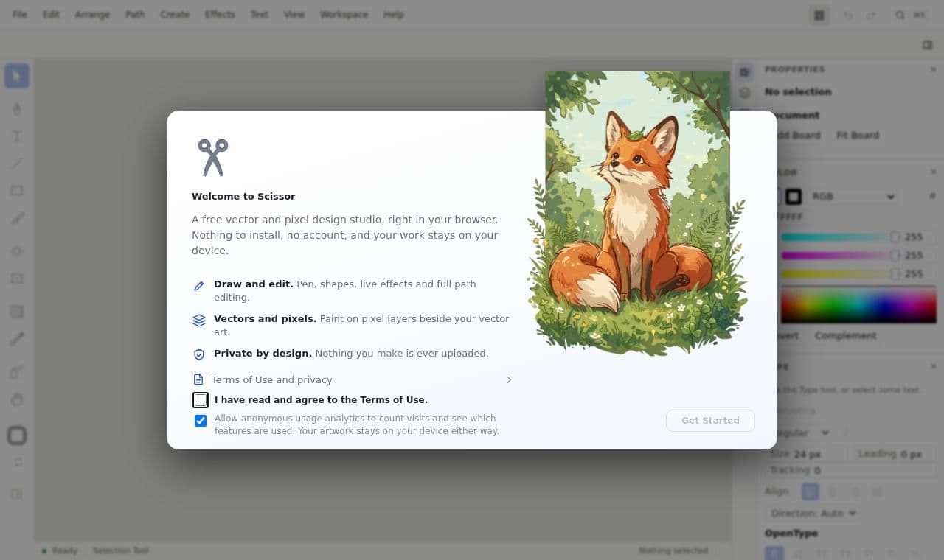Collapse the Properties panel header control
The width and height of the screenshot is (944, 560).
(x=933, y=69)
